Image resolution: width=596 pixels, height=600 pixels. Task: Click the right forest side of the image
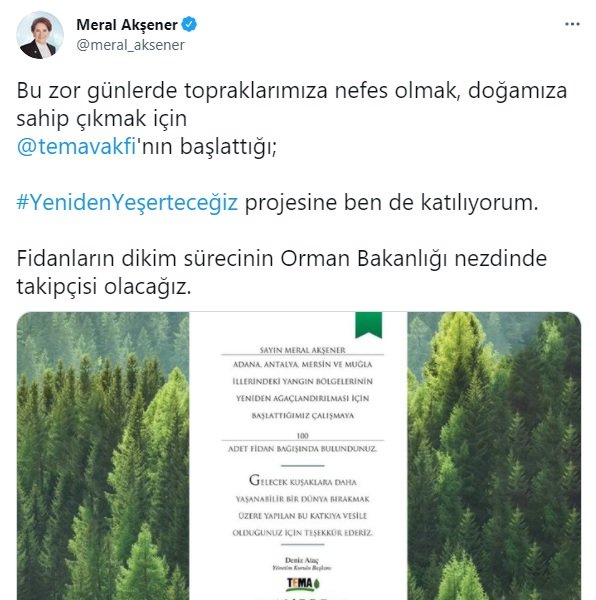point(494,456)
